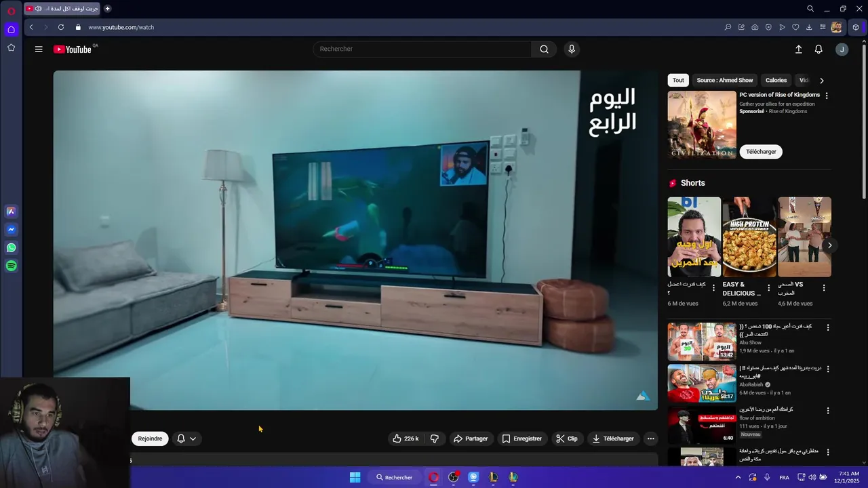The width and height of the screenshot is (868, 488).
Task: Open Easy Setup sliders icon
Action: point(823,27)
